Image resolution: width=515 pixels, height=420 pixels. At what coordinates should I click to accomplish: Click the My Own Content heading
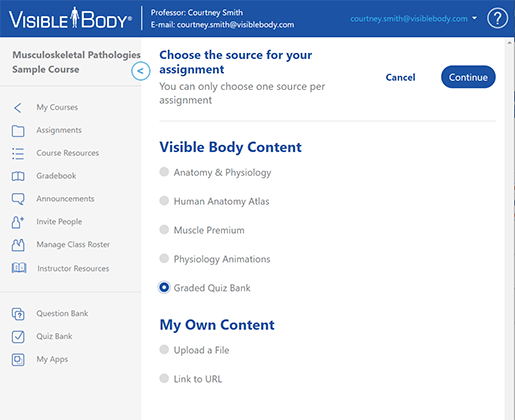(x=217, y=325)
